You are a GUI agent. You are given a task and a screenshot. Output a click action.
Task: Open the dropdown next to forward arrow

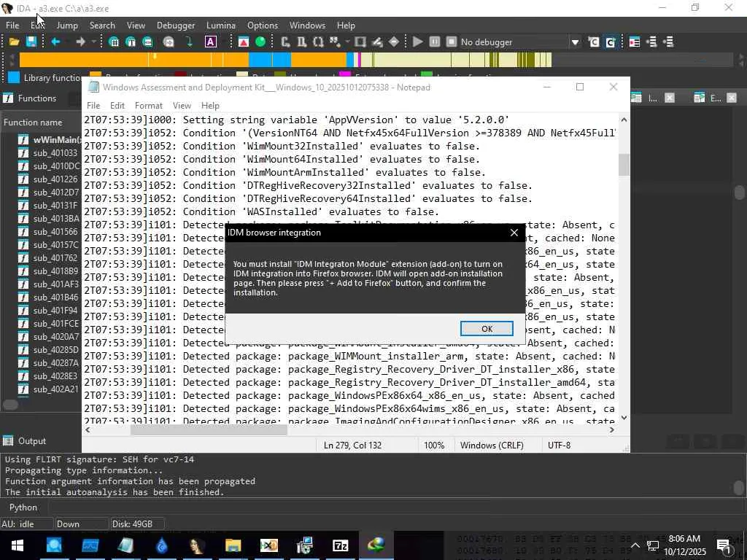[93, 42]
